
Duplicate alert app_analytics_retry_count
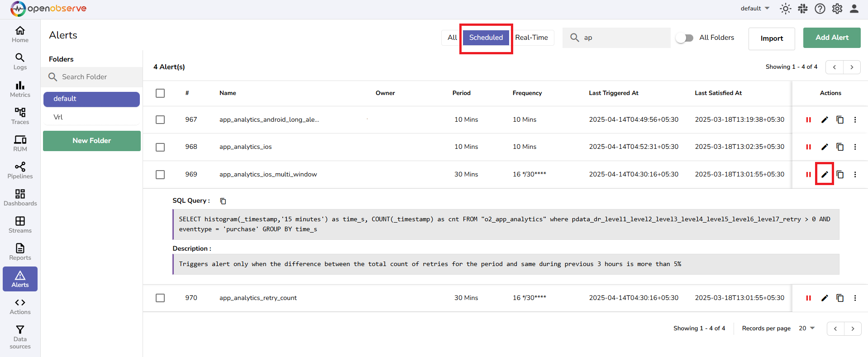click(840, 298)
